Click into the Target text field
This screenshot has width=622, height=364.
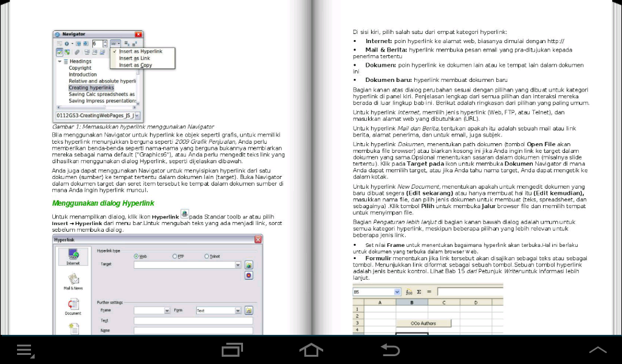click(185, 265)
